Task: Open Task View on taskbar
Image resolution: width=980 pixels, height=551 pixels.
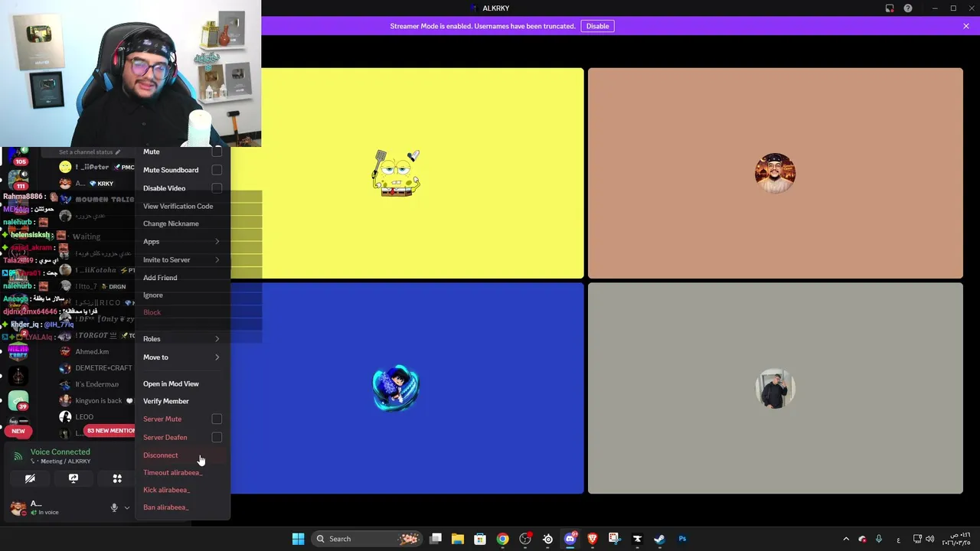Action: pos(436,539)
